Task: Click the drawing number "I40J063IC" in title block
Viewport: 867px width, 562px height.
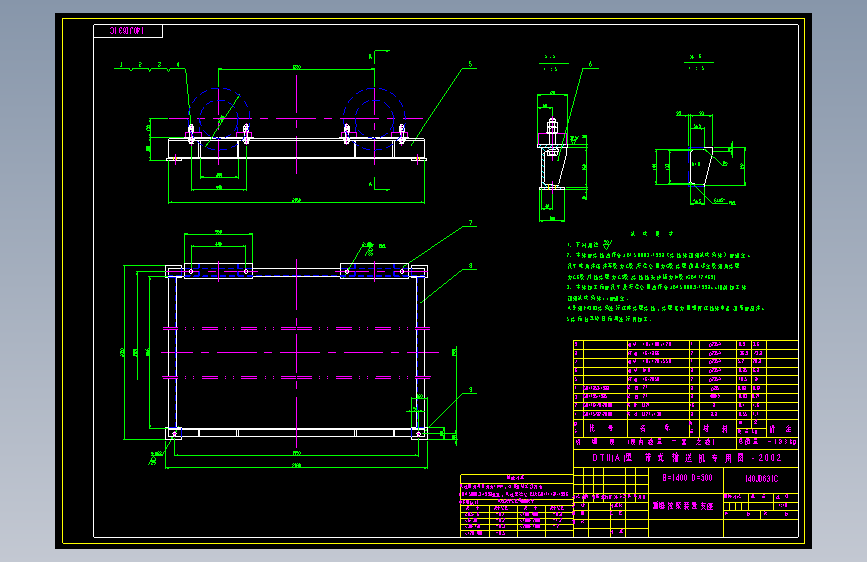Action: 761,479
